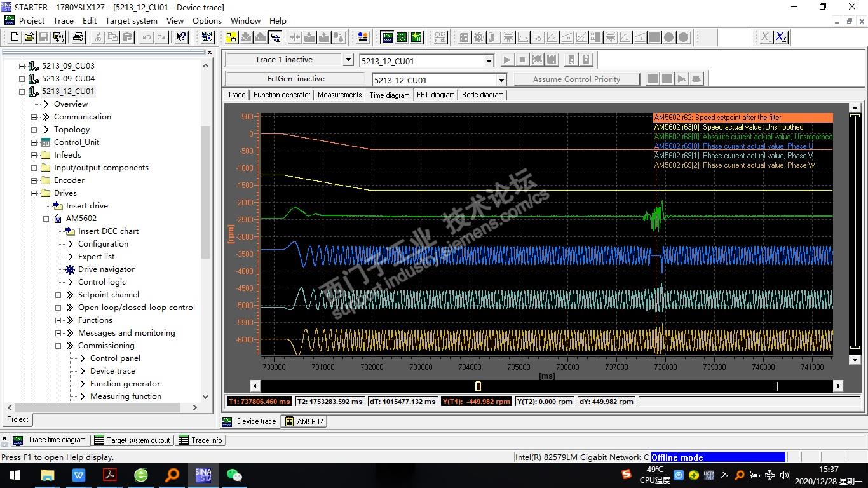Viewport: 868px width, 488px height.
Task: Stop the trace with the stop icon
Action: (522, 60)
